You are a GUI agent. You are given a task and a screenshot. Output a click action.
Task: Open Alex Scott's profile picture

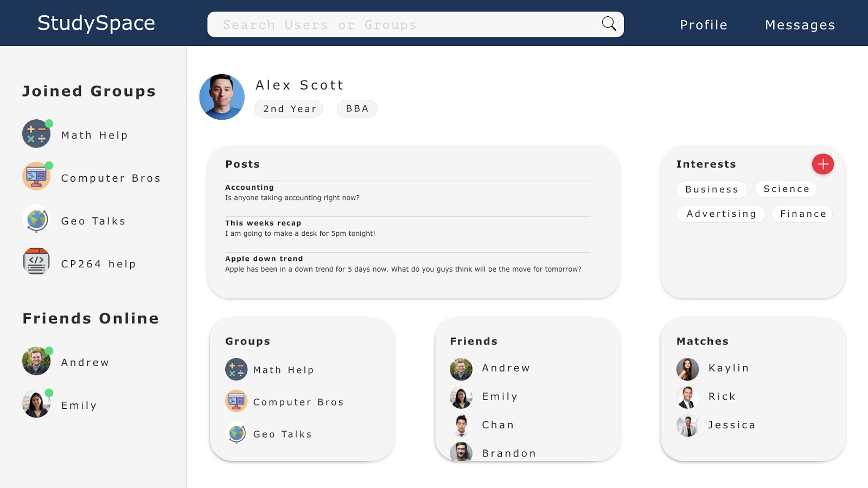click(222, 97)
